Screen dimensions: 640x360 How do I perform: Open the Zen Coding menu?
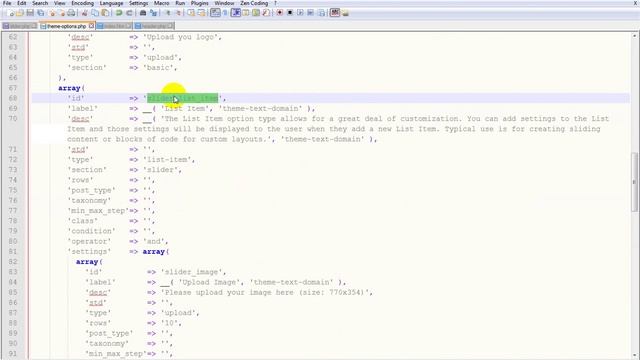click(254, 3)
